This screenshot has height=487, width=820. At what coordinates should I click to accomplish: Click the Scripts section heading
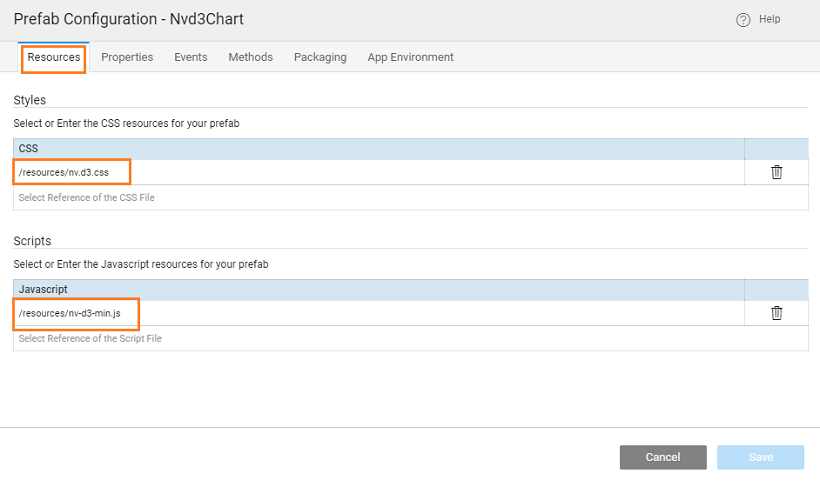coord(32,241)
